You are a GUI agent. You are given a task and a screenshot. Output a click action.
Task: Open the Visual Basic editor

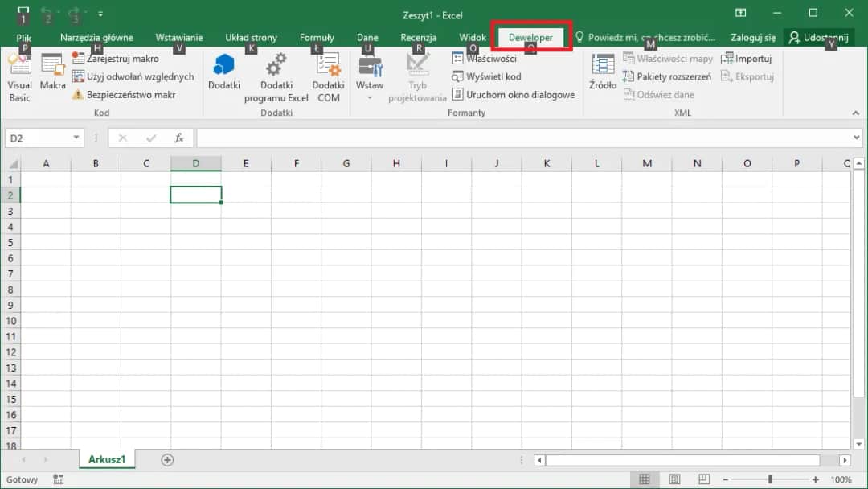pyautogui.click(x=19, y=76)
